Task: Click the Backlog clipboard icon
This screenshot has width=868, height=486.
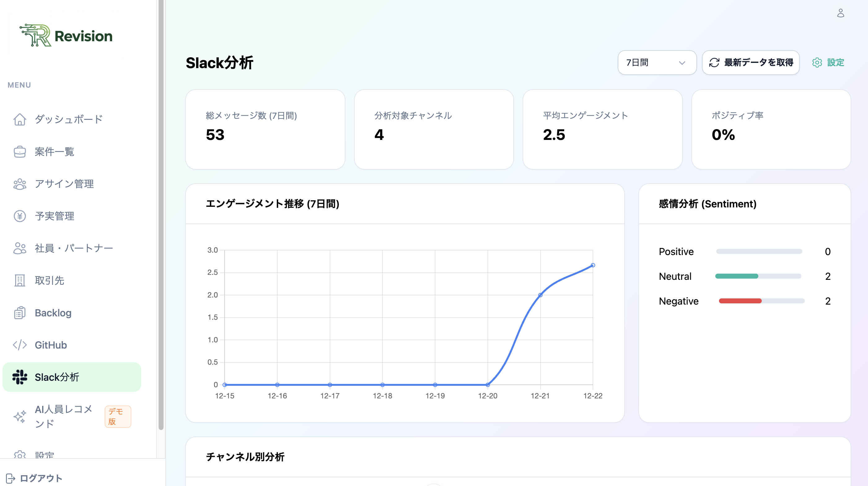Action: (20, 313)
